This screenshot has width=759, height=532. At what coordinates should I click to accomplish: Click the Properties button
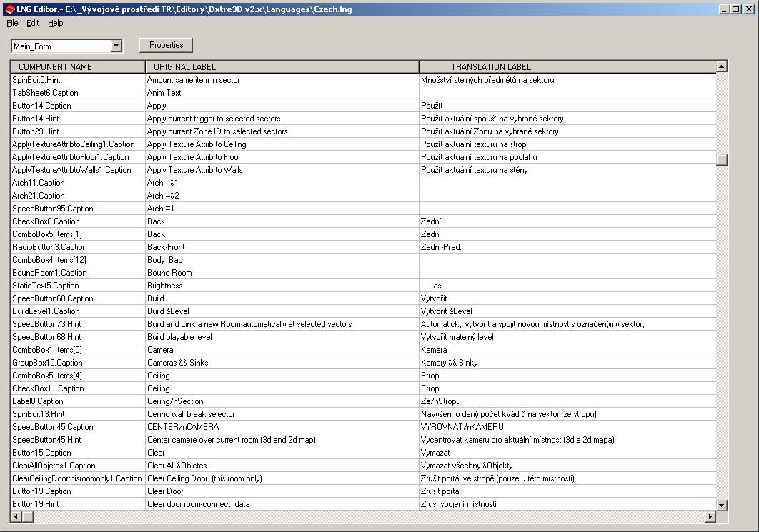click(x=166, y=45)
